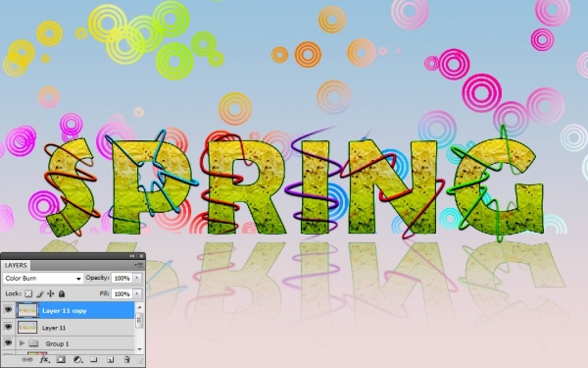This screenshot has width=588, height=368.
Task: Toggle the lock all padlock icon
Action: point(62,293)
